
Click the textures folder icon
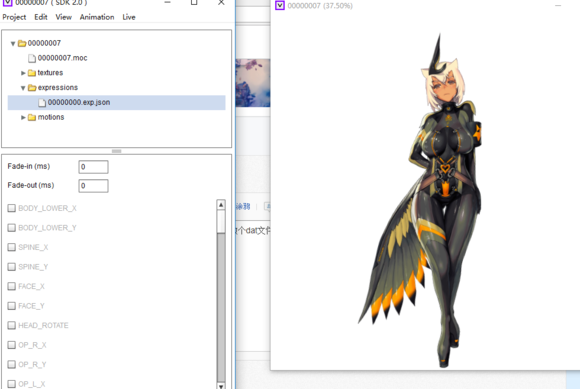pos(32,73)
